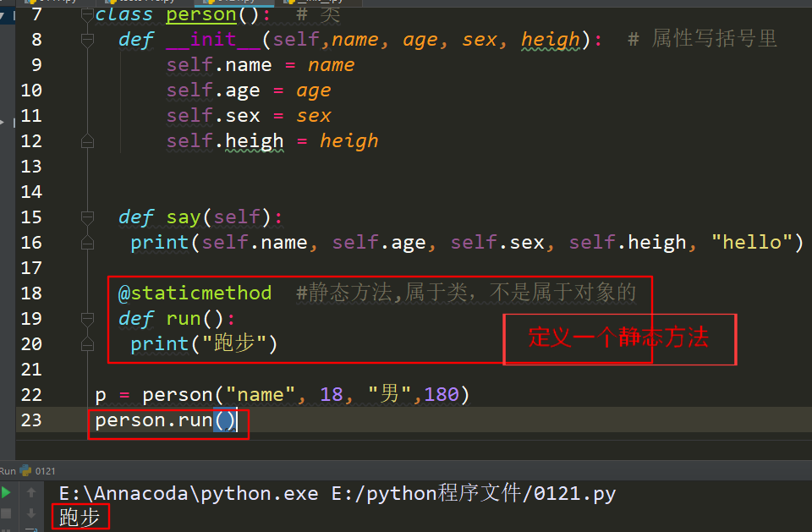
Task: Click the say method name on line 15
Action: point(184,217)
